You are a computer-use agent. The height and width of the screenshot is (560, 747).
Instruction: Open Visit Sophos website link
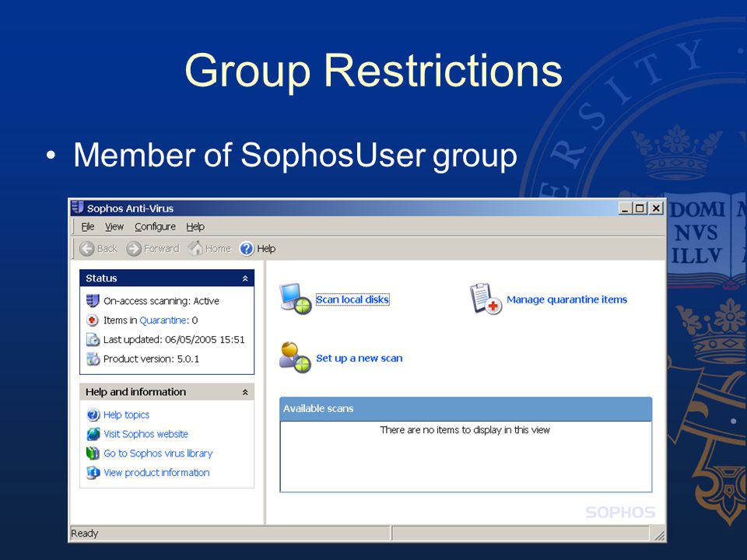(146, 434)
